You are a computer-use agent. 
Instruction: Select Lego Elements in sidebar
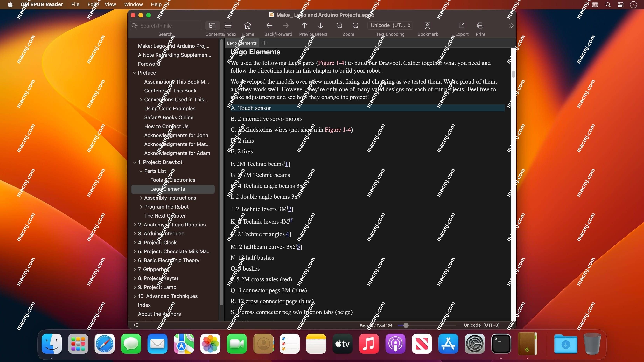167,189
